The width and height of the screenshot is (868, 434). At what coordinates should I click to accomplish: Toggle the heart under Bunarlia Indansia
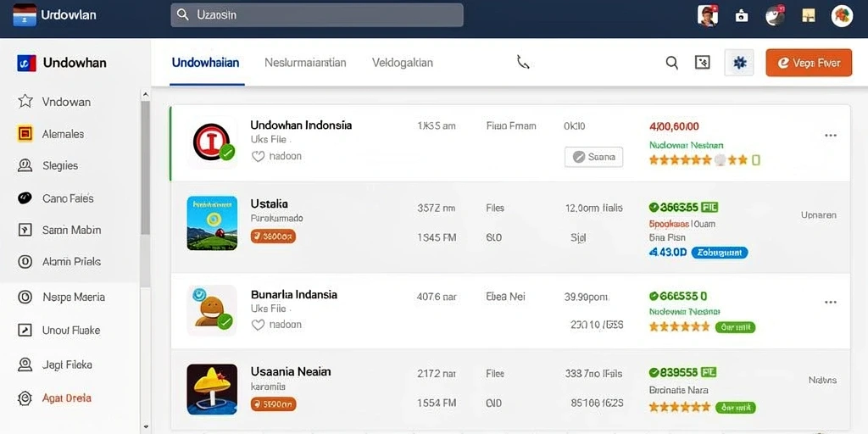258,325
